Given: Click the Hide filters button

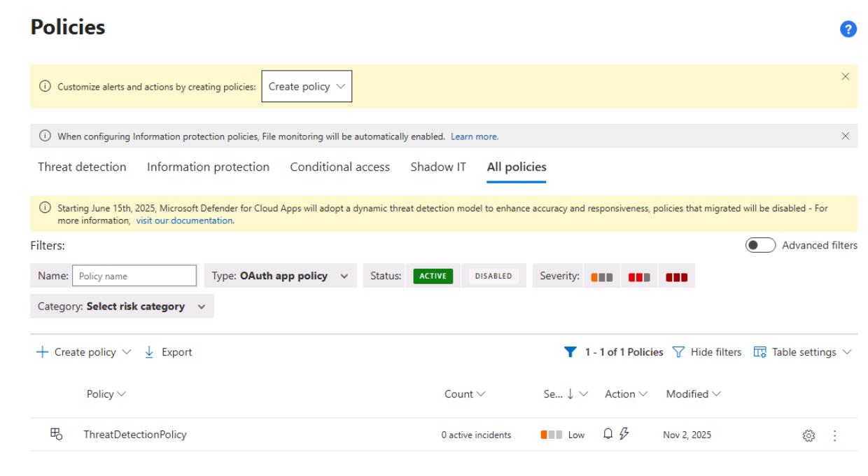Looking at the screenshot, I should click(x=707, y=352).
